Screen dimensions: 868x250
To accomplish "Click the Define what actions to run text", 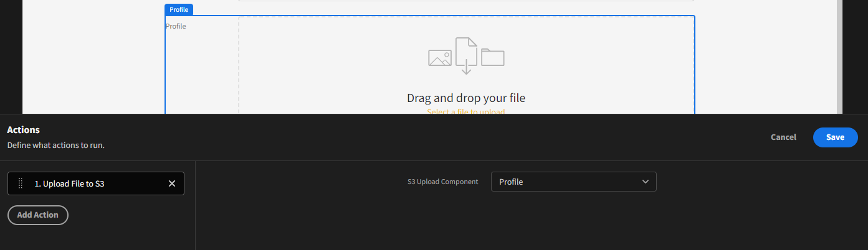I will pyautogui.click(x=55, y=146).
